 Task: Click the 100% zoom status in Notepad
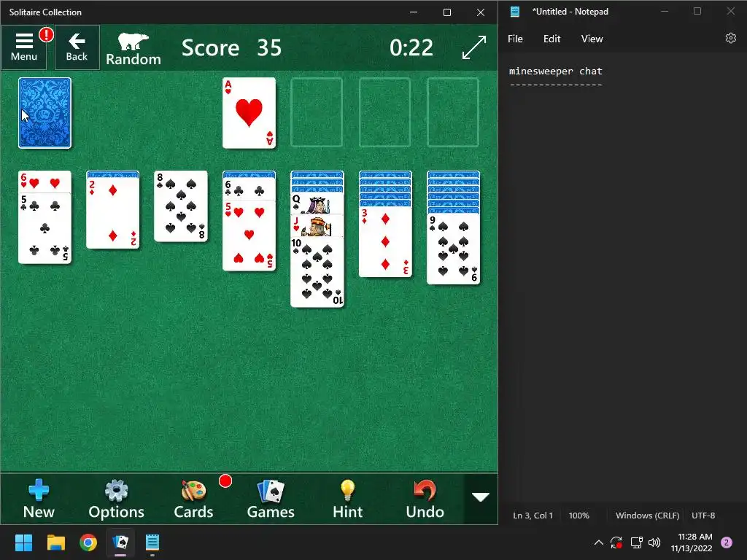coord(578,516)
